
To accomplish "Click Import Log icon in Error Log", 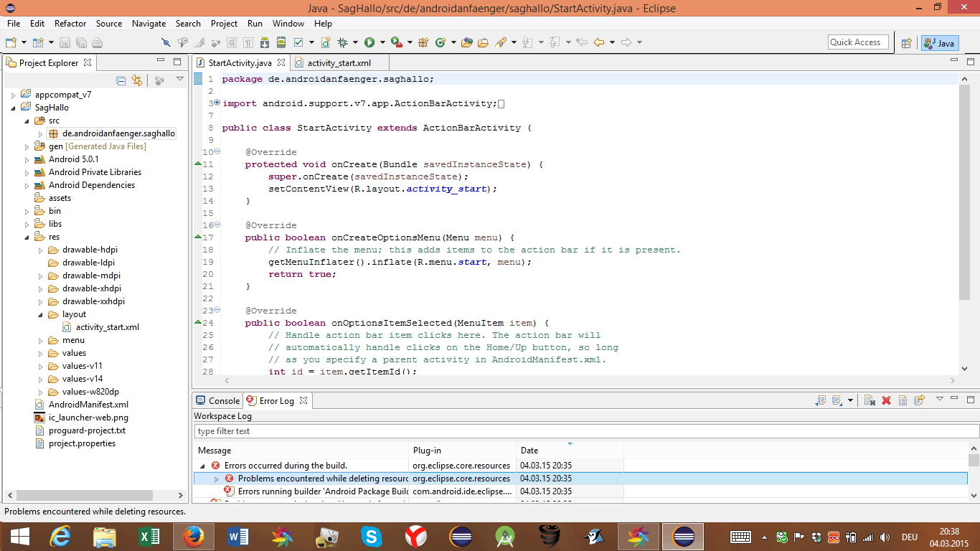I will pyautogui.click(x=837, y=400).
